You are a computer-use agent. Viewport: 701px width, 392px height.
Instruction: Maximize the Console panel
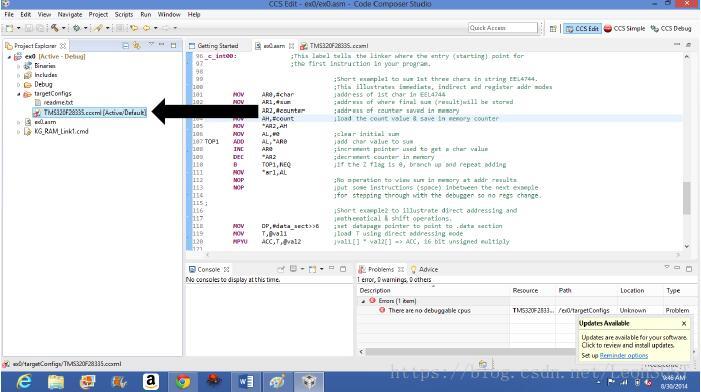coord(343,269)
